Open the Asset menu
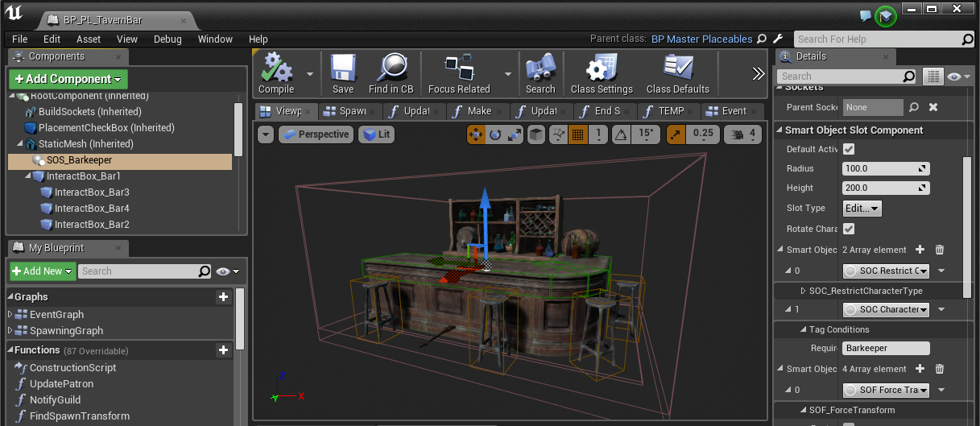 pos(89,39)
